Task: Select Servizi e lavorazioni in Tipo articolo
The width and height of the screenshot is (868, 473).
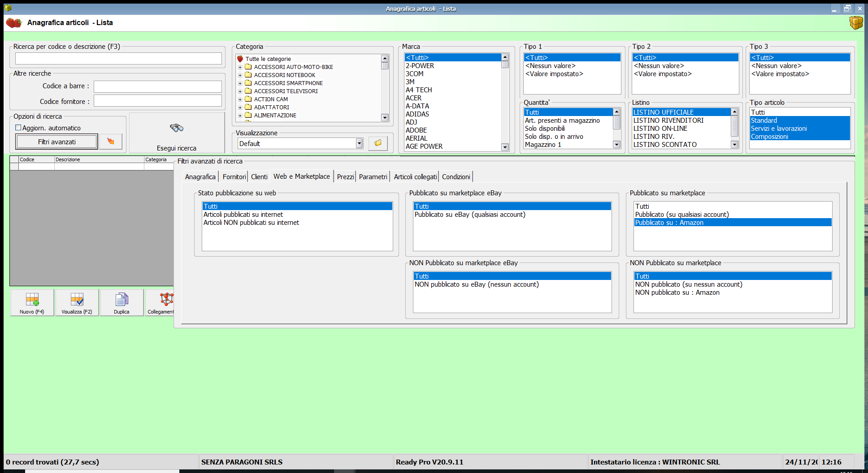Action: [x=800, y=129]
